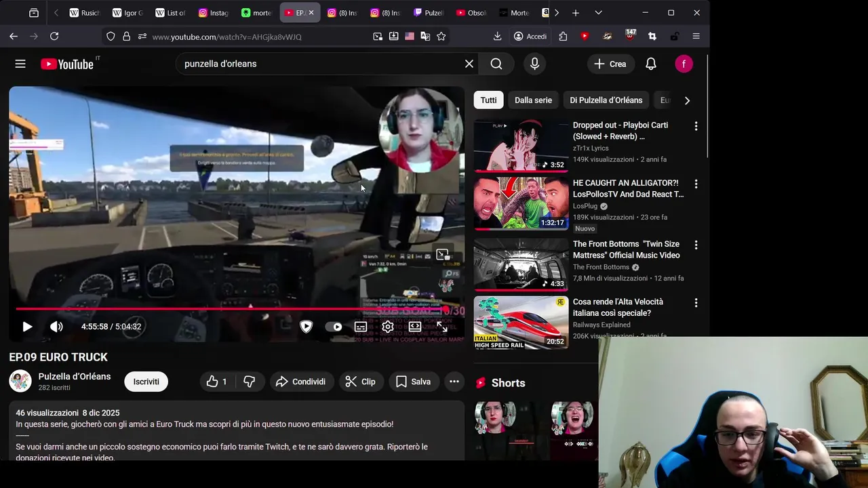Open first Shorts thumbnail under Shorts
Screen dimensions: 868x488
pyautogui.click(x=504, y=431)
